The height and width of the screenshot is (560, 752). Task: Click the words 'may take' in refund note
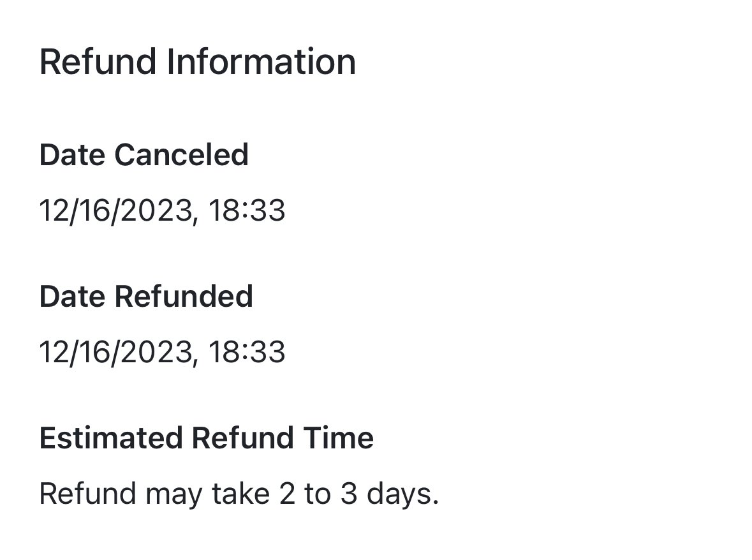207,495
